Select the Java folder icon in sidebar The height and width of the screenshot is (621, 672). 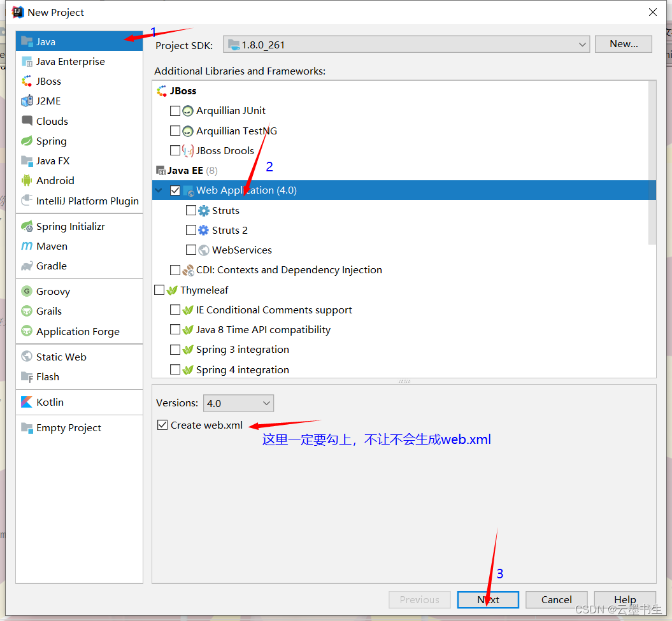27,41
